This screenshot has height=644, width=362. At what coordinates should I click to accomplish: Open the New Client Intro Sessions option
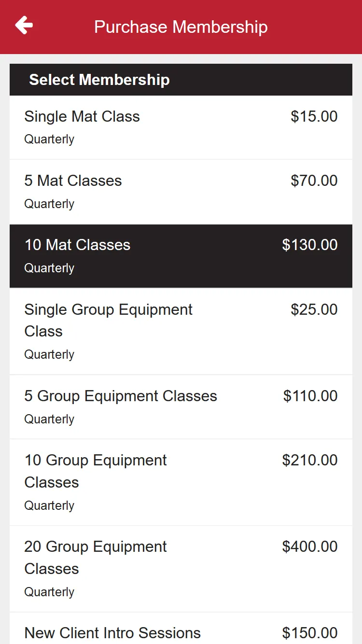tap(181, 628)
